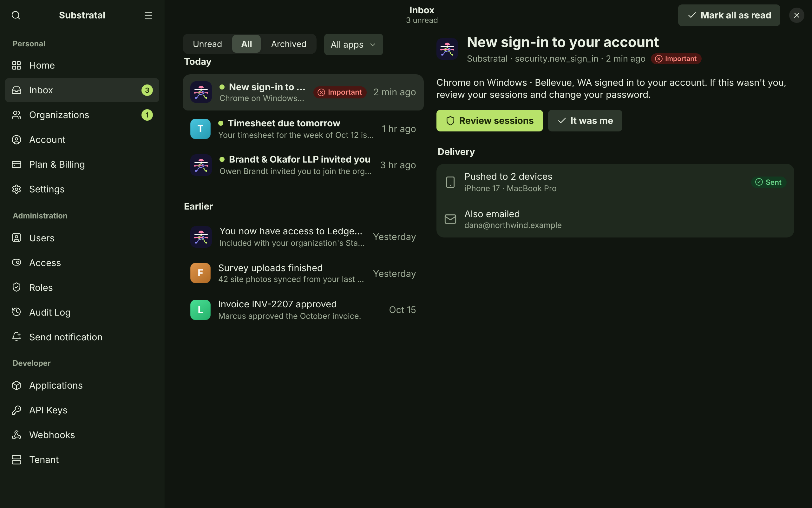Click Review sessions button
The image size is (812, 508).
[x=489, y=121]
